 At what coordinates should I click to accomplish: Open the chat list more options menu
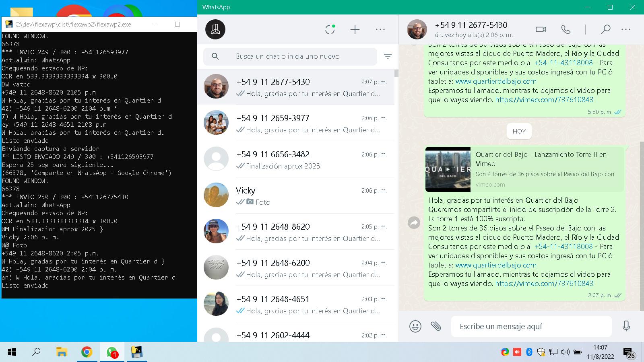click(380, 29)
